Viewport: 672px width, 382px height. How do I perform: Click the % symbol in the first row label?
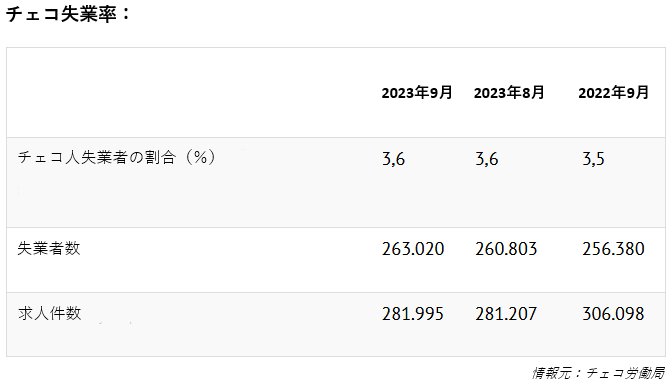(x=200, y=157)
